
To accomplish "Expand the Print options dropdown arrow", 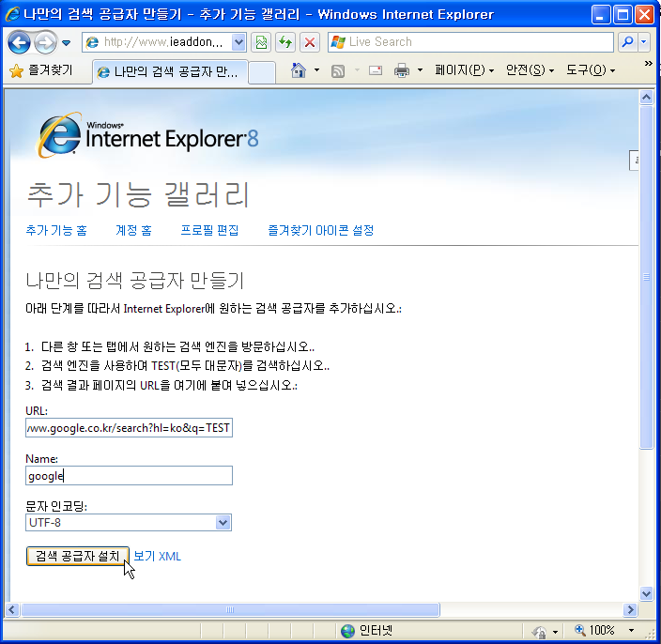I will point(420,70).
